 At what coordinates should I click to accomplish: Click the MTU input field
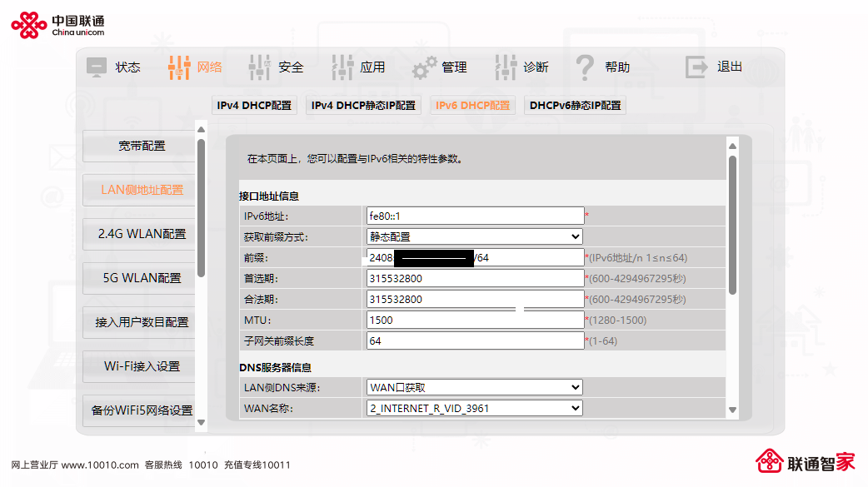point(475,320)
